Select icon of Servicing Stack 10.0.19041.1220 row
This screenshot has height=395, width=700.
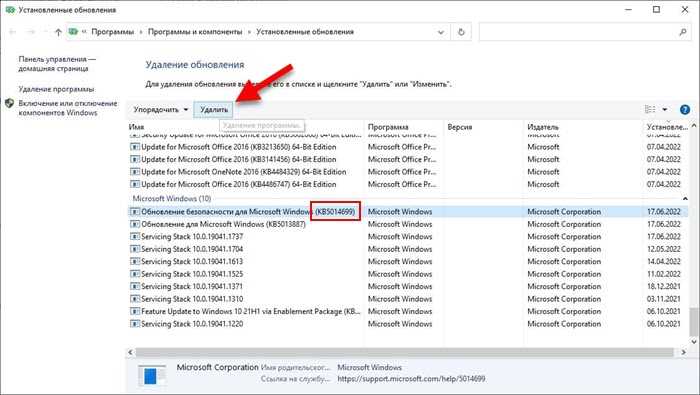(x=134, y=324)
